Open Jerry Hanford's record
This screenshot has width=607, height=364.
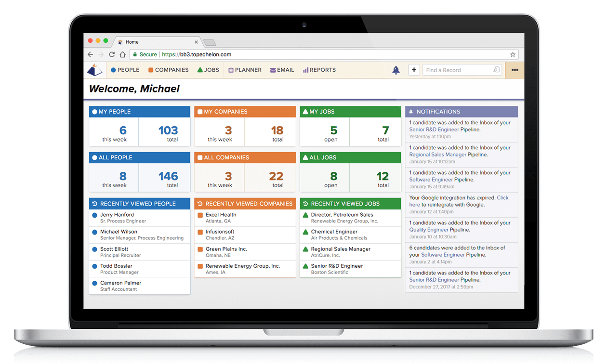(x=117, y=215)
